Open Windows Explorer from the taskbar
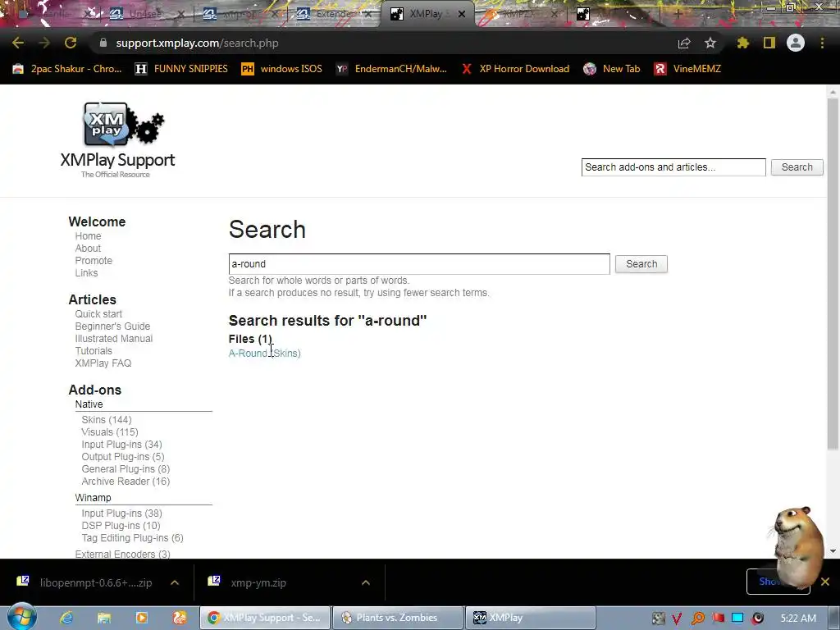The height and width of the screenshot is (630, 840). pyautogui.click(x=104, y=618)
